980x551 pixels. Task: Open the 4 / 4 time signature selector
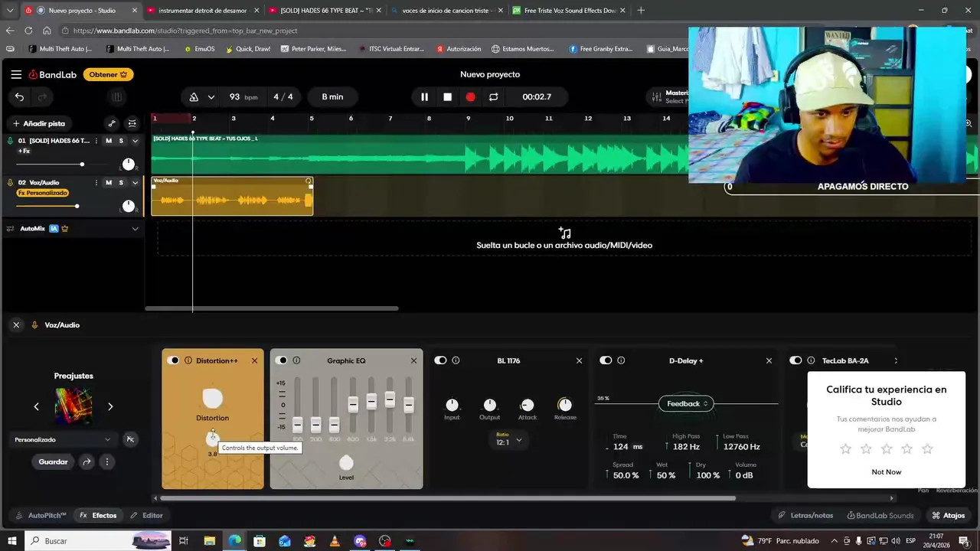tap(283, 97)
